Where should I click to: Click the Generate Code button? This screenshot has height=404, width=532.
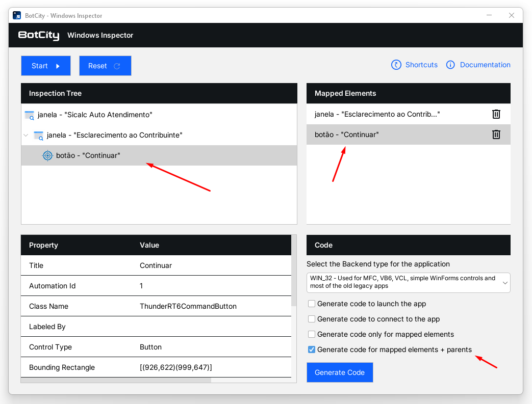(339, 372)
